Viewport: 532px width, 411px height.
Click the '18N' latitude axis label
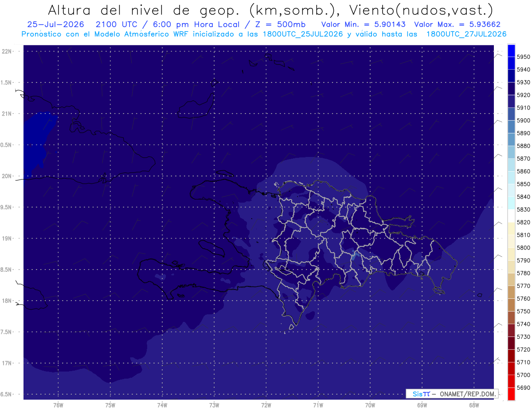(7, 301)
